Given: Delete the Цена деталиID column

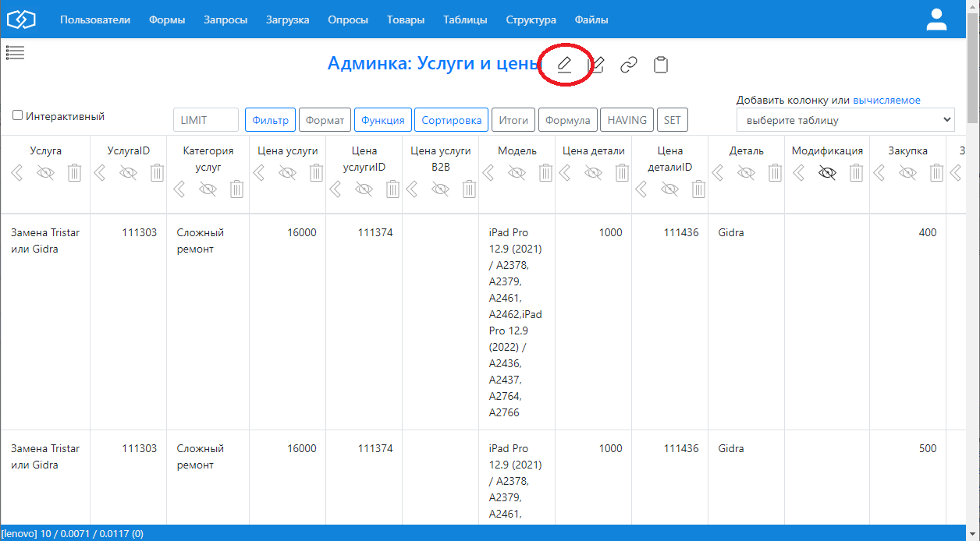Looking at the screenshot, I should [698, 189].
